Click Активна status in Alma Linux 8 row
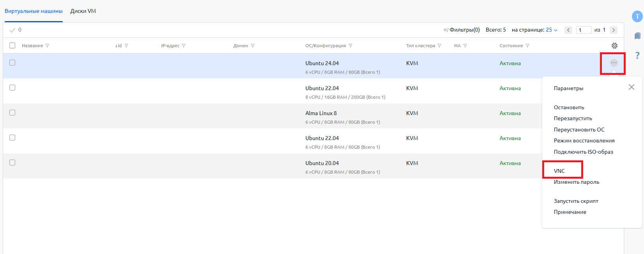This screenshot has height=254, width=644. pyautogui.click(x=510, y=113)
